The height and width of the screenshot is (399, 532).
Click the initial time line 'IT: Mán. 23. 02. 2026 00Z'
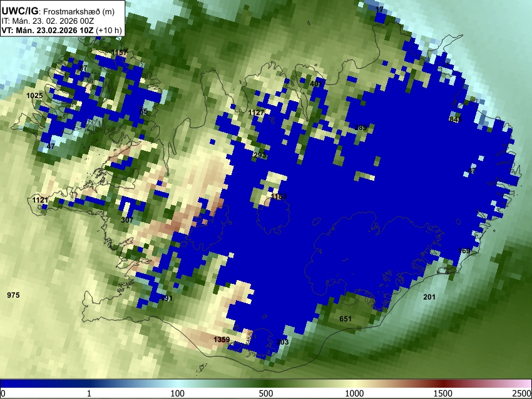(48, 21)
